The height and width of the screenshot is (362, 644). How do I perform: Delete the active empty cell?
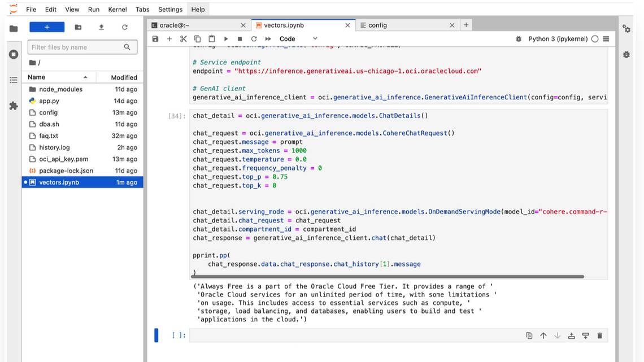(x=599, y=335)
